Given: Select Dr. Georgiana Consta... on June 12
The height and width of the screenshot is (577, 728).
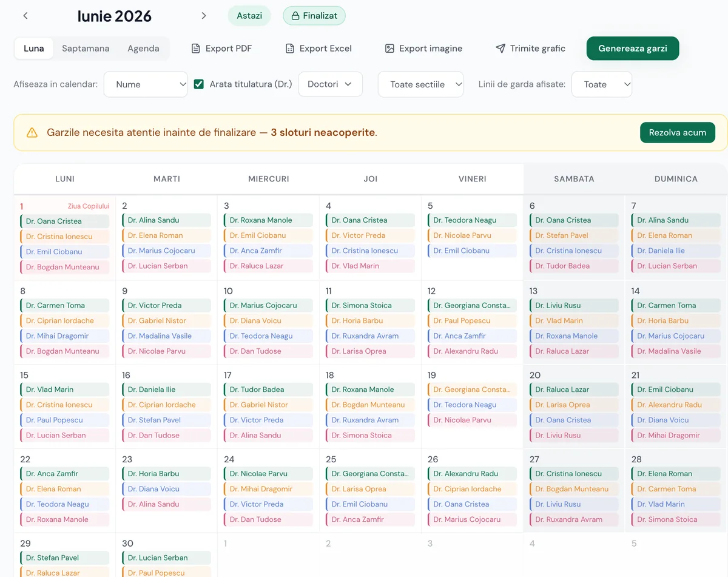Looking at the screenshot, I should click(472, 306).
